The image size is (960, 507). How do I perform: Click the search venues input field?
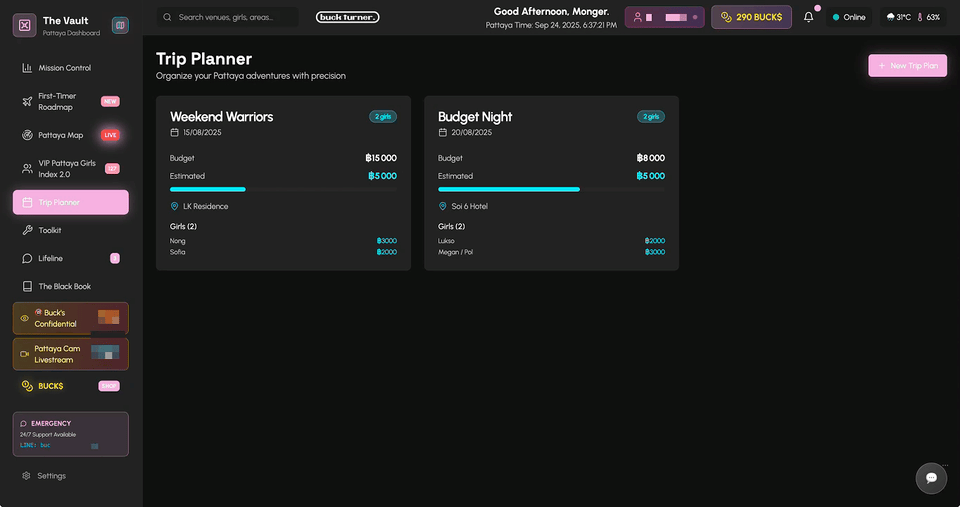click(x=235, y=17)
